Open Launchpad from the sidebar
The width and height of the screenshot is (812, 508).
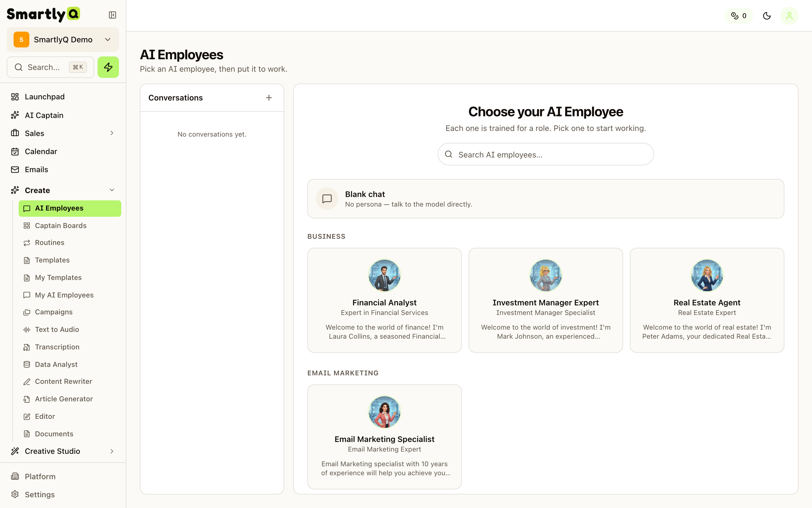point(63,97)
